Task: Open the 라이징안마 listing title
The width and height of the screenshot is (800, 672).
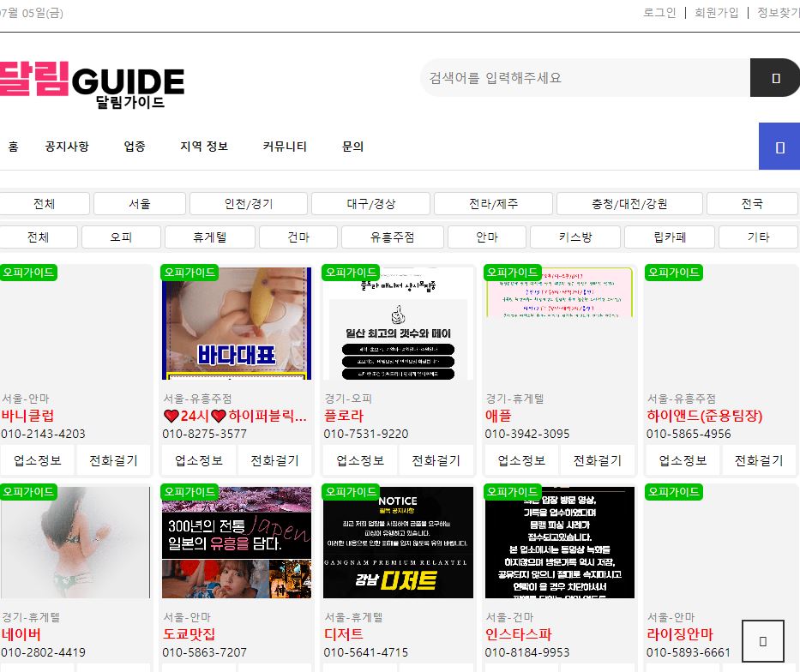Action: click(x=680, y=634)
